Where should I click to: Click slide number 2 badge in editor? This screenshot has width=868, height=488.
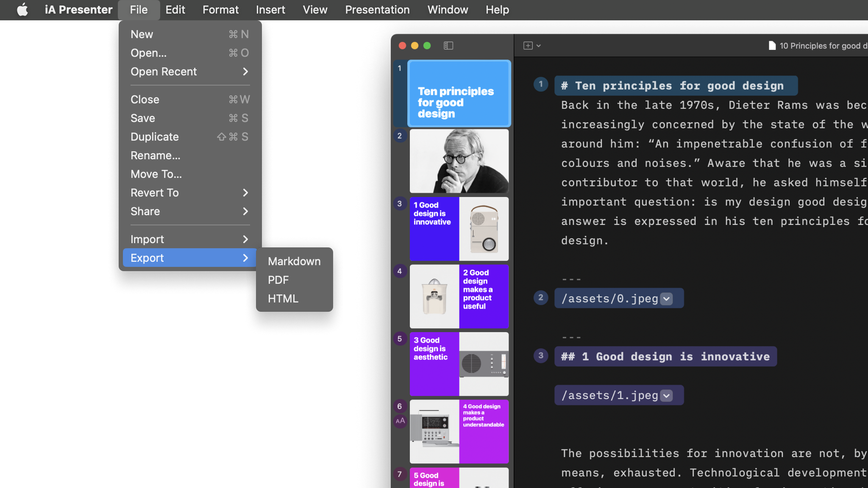click(x=541, y=298)
